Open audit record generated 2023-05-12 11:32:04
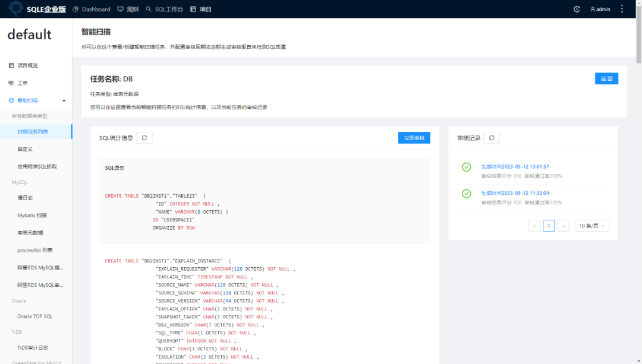 (515, 194)
